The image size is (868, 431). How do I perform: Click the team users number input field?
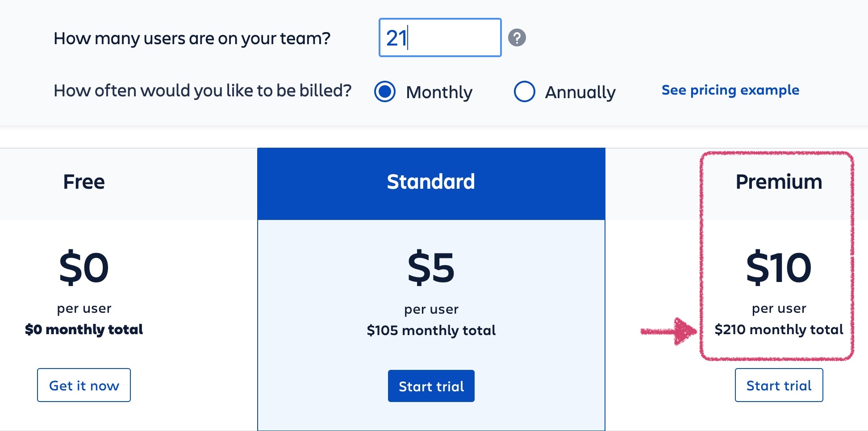pos(440,38)
